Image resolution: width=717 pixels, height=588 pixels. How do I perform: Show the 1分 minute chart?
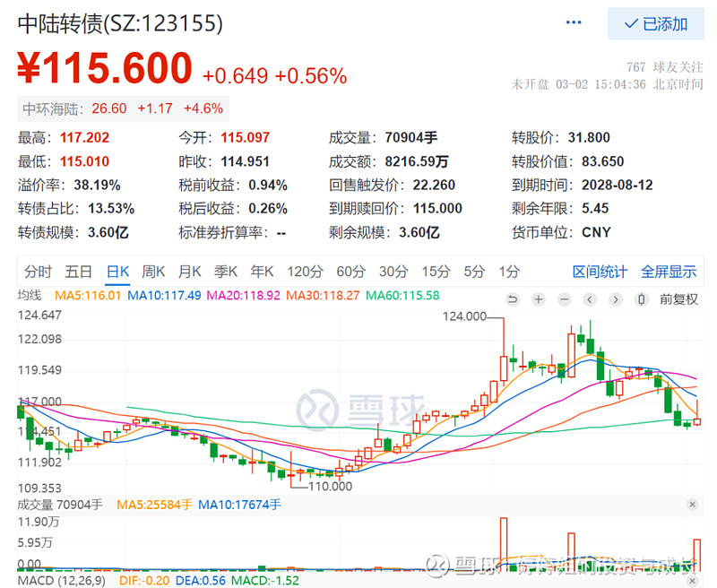pyautogui.click(x=509, y=272)
